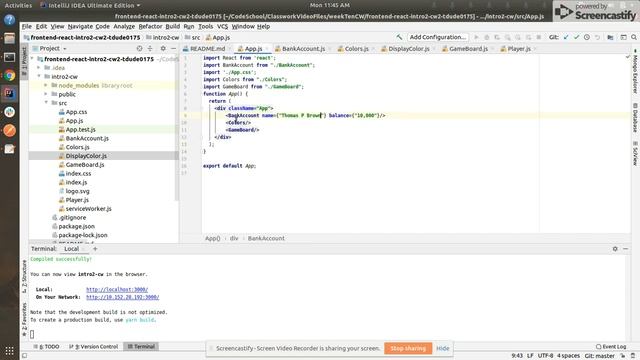Viewport: 640px width, 360px height.
Task: Open Chrome from the Ubuntu dock
Action: pos(9,75)
